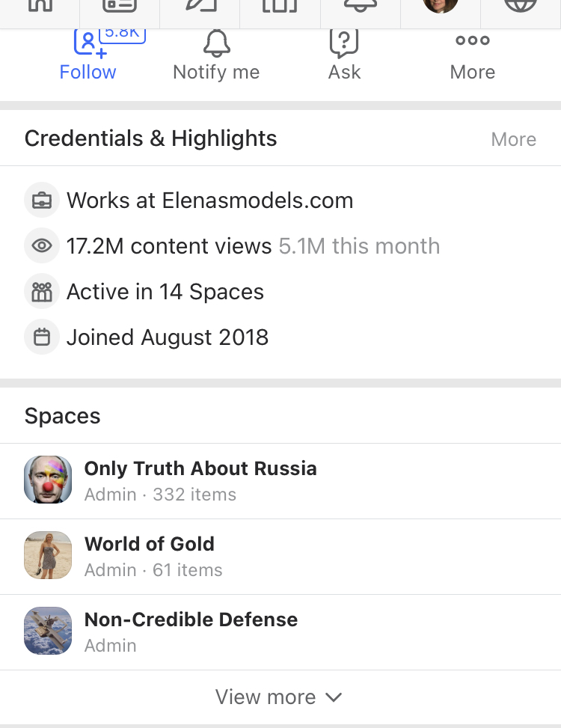Open the Notifications bell in top bar
Image resolution: width=561 pixels, height=728 pixels.
point(360,6)
